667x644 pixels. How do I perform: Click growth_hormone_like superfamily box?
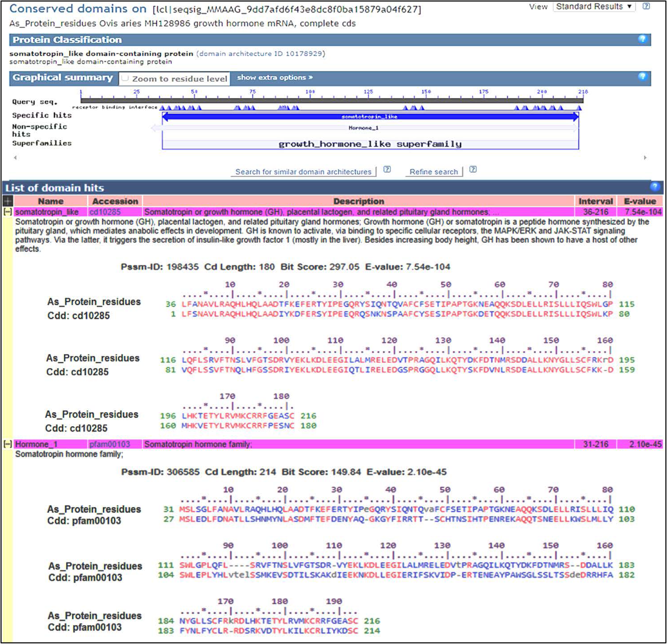click(x=370, y=144)
